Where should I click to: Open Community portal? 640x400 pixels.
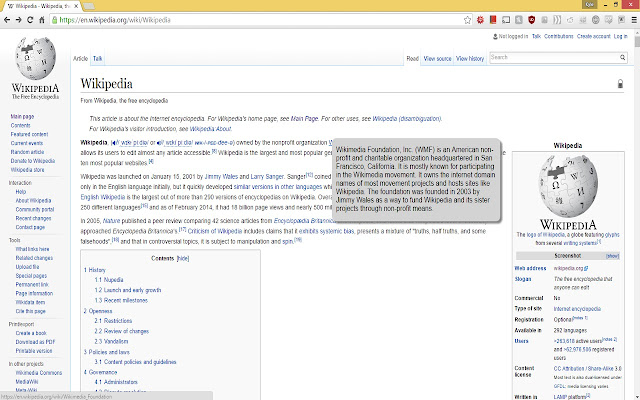point(35,209)
